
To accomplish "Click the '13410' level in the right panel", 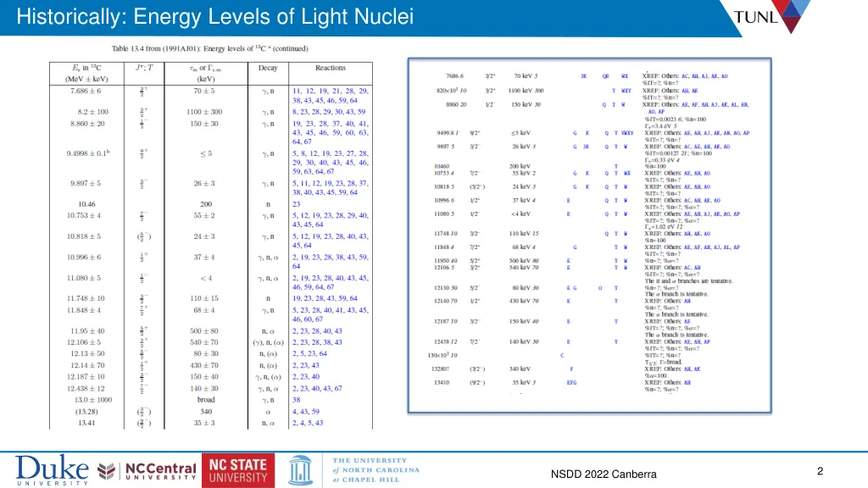I will point(442,382).
